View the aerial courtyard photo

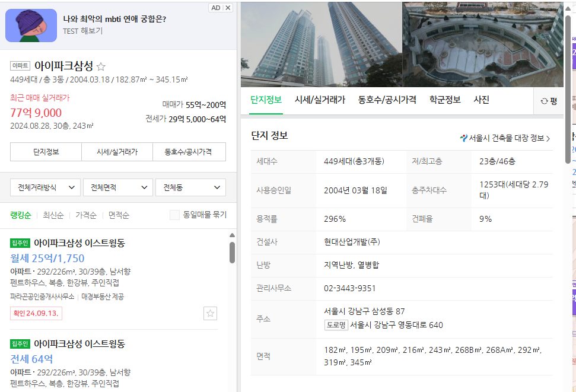point(483,44)
